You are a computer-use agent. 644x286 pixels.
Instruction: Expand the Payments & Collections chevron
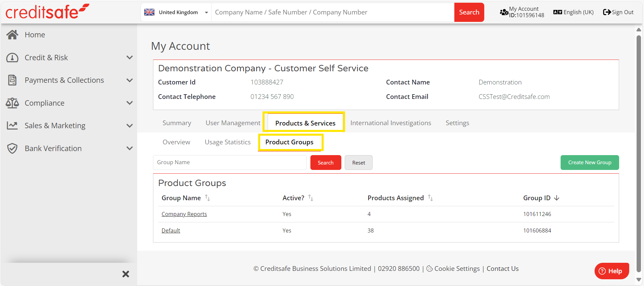point(129,80)
